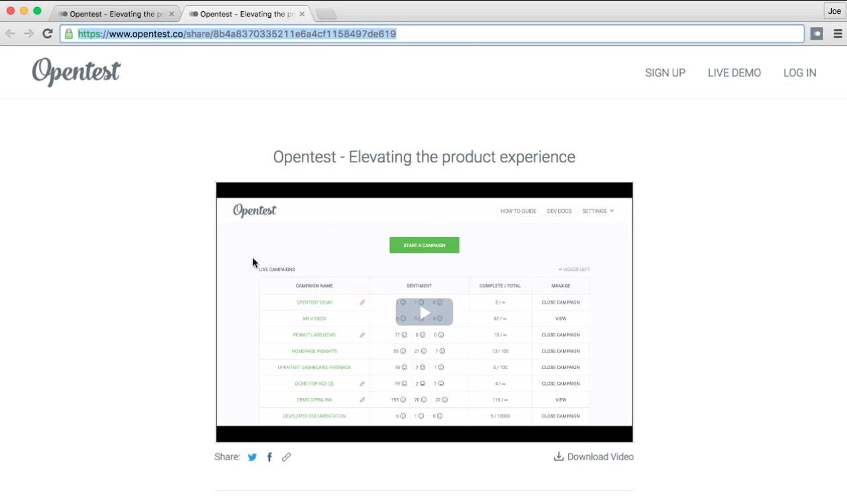Share the video on Twitter
The height and width of the screenshot is (504, 847).
252,457
